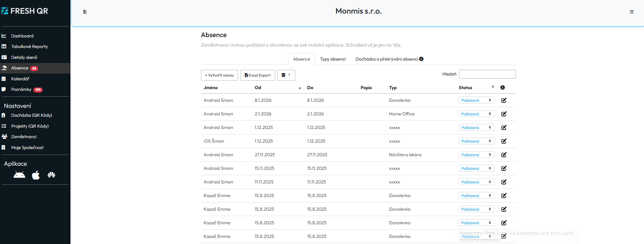Viewport: 644px width, 244px height.
Task: Open the hamburger menu at top right
Action: coord(632,12)
